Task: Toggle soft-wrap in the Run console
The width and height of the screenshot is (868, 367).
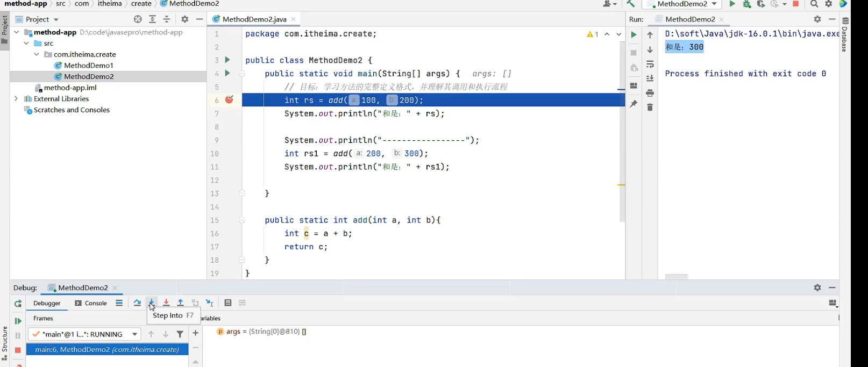Action: pyautogui.click(x=650, y=64)
